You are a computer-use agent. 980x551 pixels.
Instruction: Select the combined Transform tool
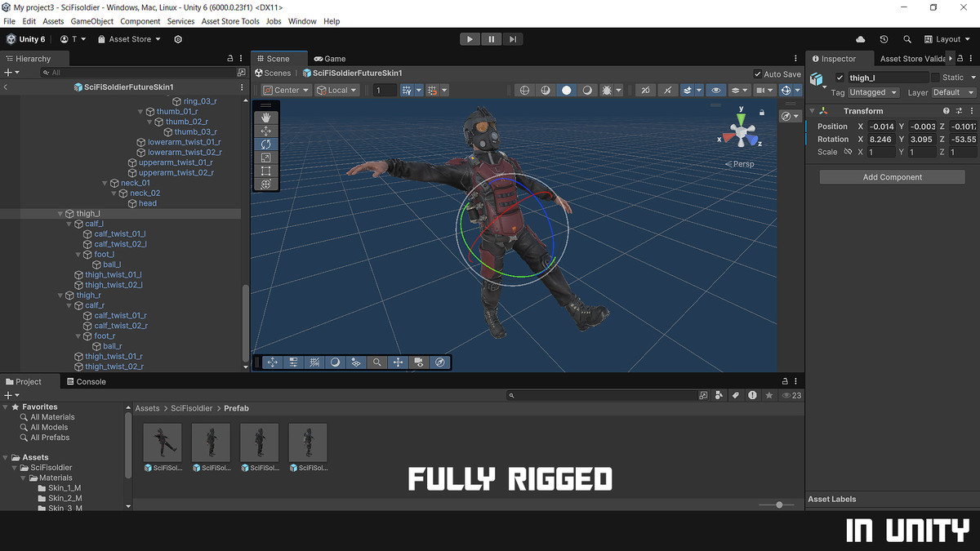tap(265, 184)
